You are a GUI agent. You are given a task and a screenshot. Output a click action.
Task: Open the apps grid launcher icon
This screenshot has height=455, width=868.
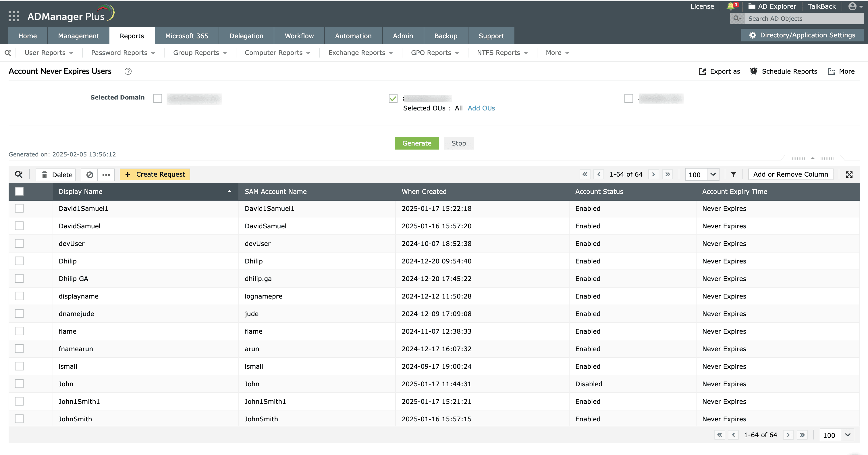13,16
